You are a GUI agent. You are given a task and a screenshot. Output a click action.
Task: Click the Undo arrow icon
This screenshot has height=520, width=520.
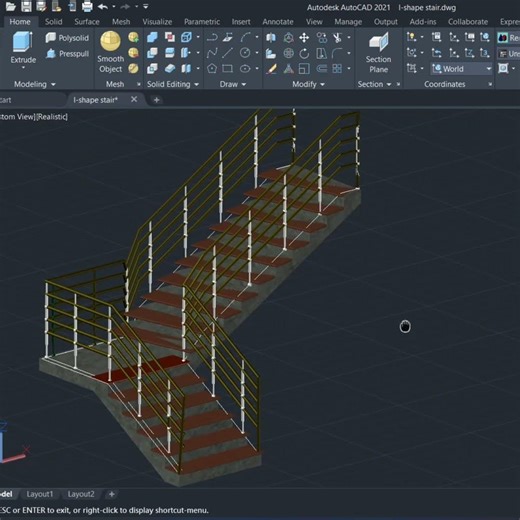pos(103,6)
